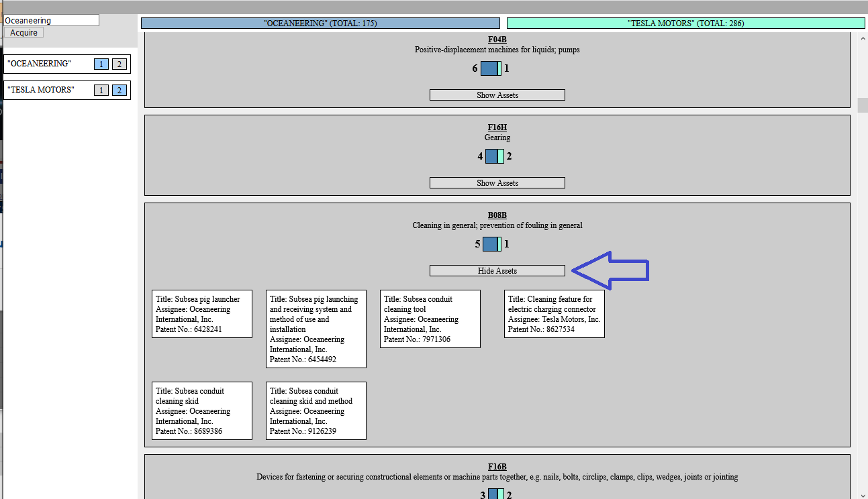This screenshot has height=499, width=868.
Task: Click "Cleaning in general; prevention of fouling" text
Action: [x=497, y=225]
